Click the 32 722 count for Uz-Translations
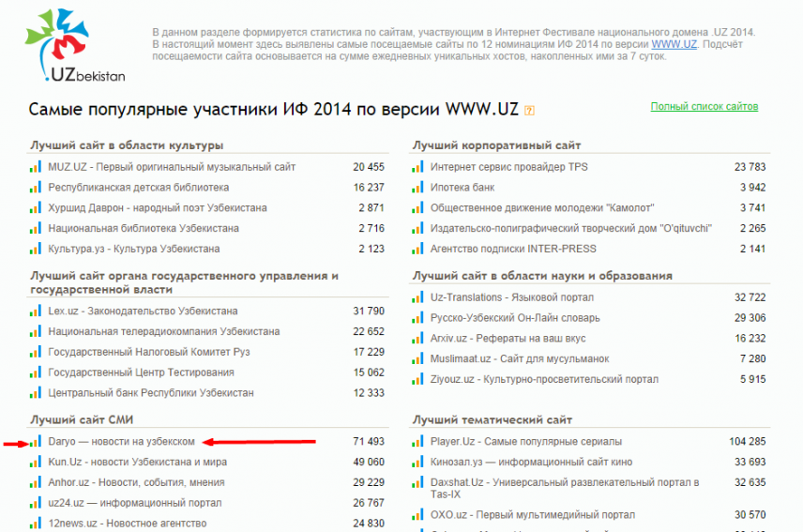The image size is (803, 532). coord(750,297)
